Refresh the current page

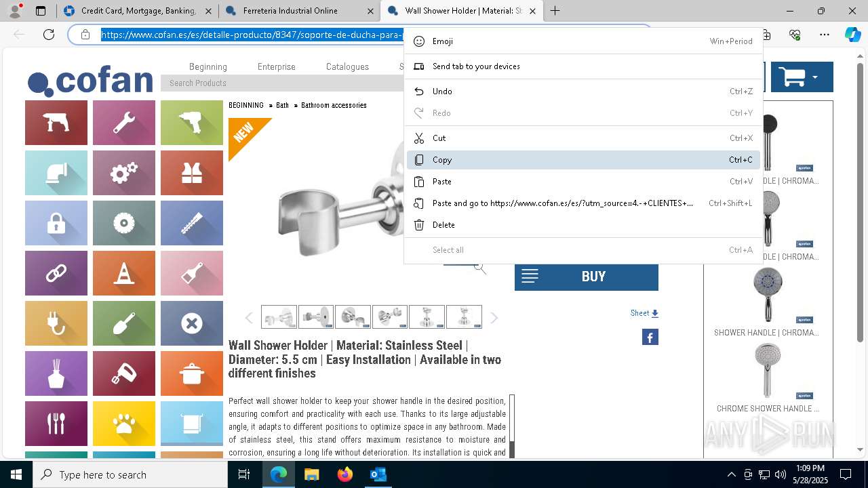click(48, 35)
